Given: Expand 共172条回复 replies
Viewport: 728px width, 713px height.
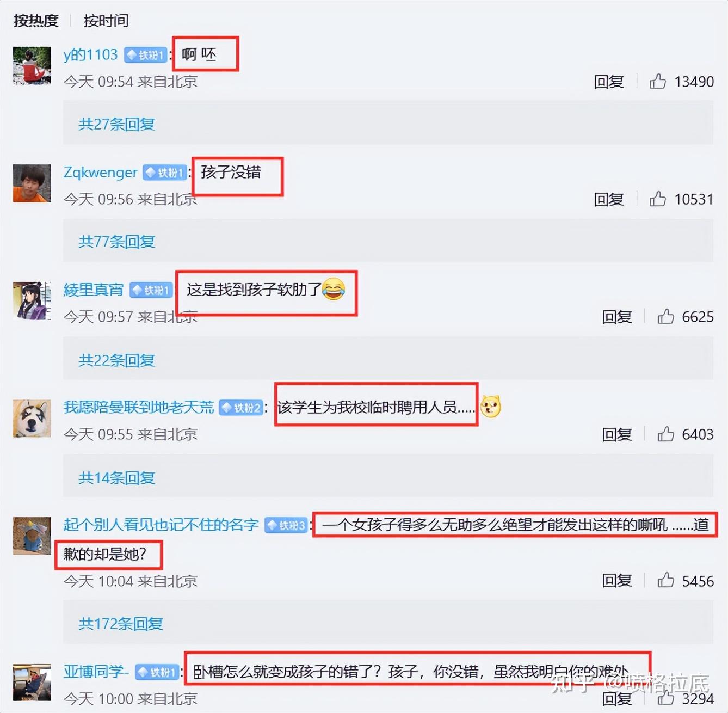Looking at the screenshot, I should coord(121,624).
